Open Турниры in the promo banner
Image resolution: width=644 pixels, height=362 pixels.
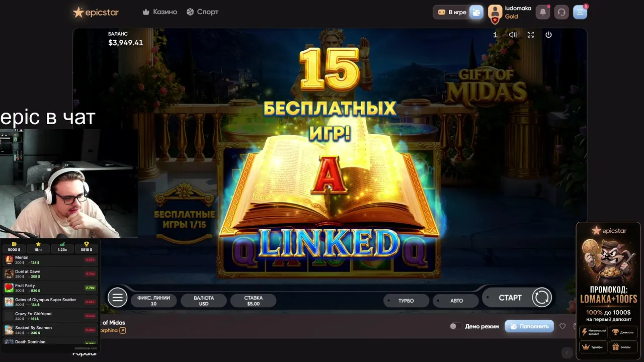(x=593, y=346)
